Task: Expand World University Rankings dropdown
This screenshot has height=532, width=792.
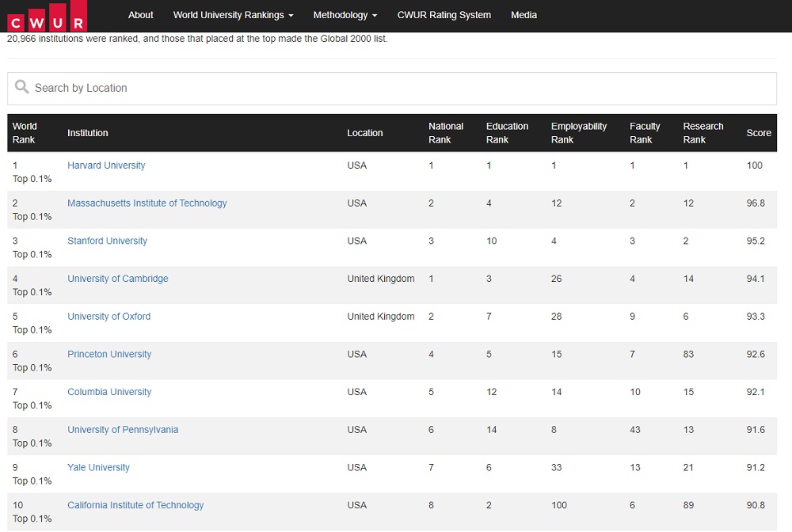Action: pos(233,15)
